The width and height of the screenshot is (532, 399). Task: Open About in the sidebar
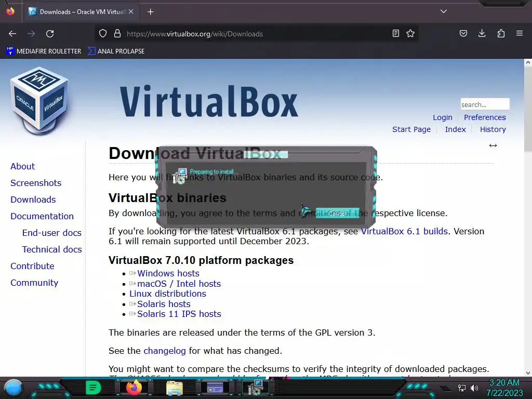(x=23, y=167)
